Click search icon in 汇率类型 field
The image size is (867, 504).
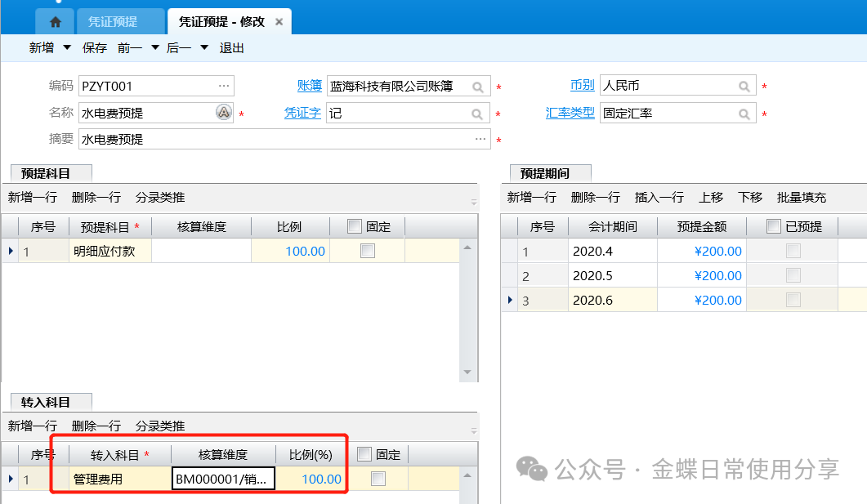744,114
